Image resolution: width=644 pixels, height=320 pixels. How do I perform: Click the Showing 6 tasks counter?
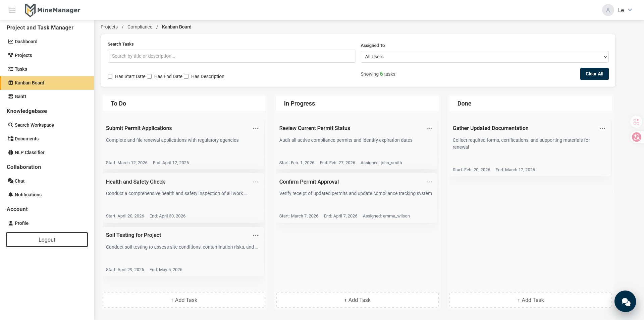[378, 74]
